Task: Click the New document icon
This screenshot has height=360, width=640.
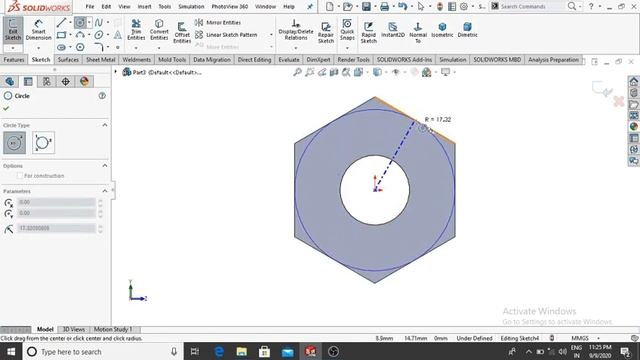Action: 329,7
